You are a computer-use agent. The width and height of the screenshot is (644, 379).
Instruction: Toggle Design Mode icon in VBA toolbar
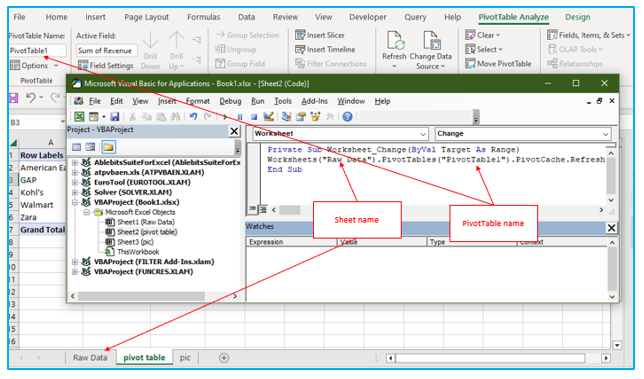coord(269,117)
